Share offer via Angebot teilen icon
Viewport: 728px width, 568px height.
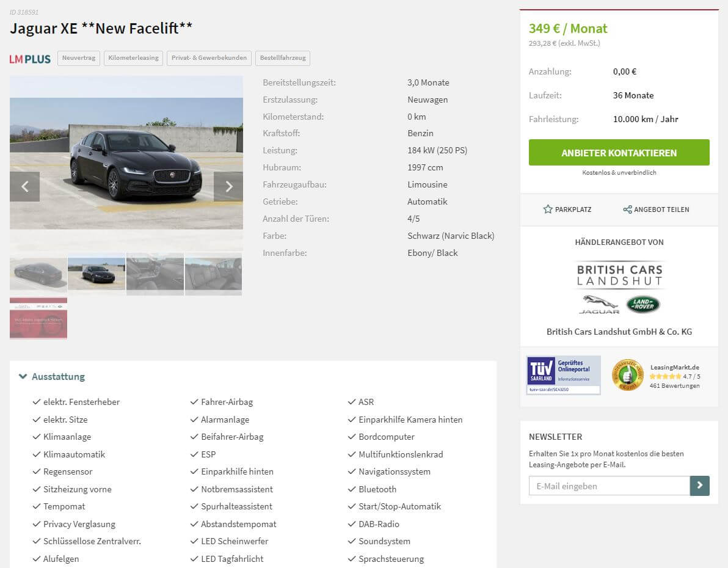627,209
